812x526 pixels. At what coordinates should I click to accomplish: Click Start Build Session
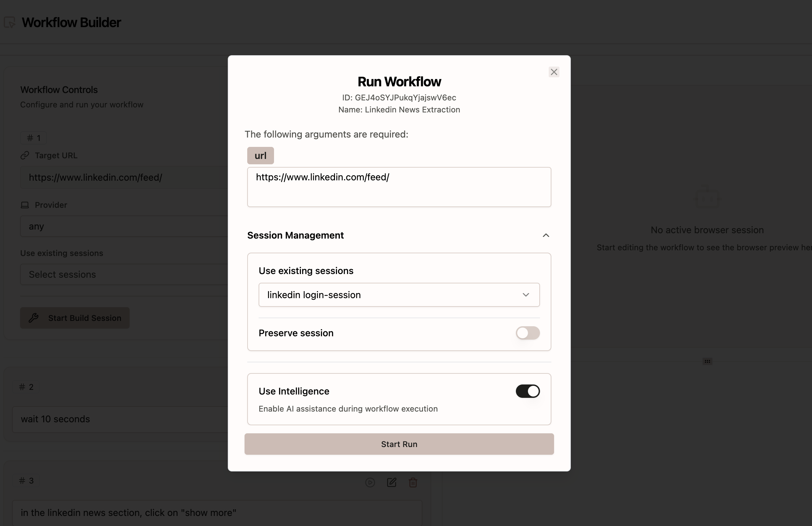[75, 318]
